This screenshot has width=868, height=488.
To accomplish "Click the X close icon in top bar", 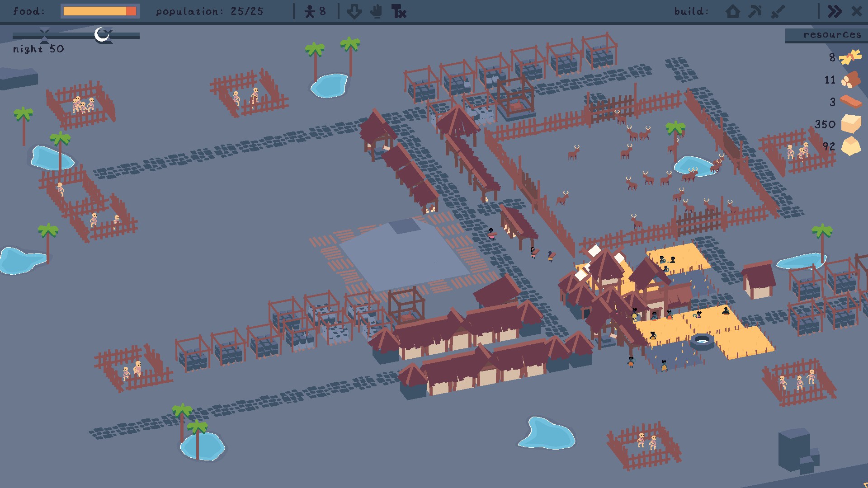I will [x=856, y=11].
